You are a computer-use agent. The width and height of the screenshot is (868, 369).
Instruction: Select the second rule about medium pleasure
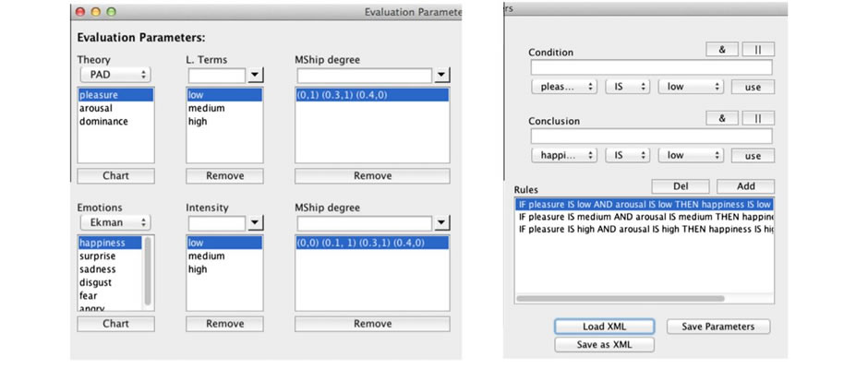pyautogui.click(x=645, y=216)
